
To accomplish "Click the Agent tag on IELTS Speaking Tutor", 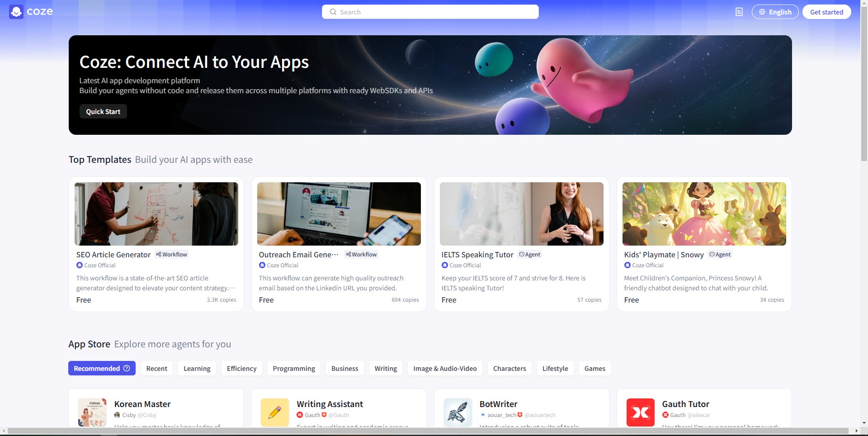I will click(x=529, y=255).
